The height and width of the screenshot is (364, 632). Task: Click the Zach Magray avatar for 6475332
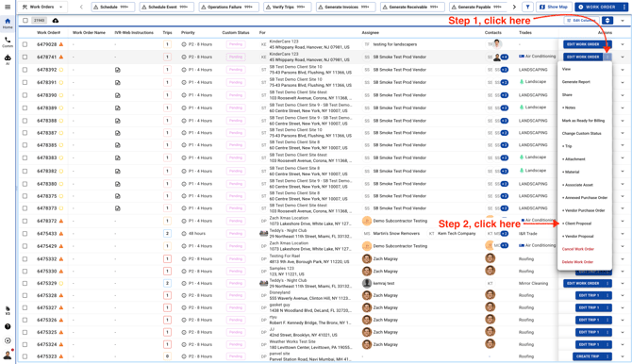pos(366,258)
